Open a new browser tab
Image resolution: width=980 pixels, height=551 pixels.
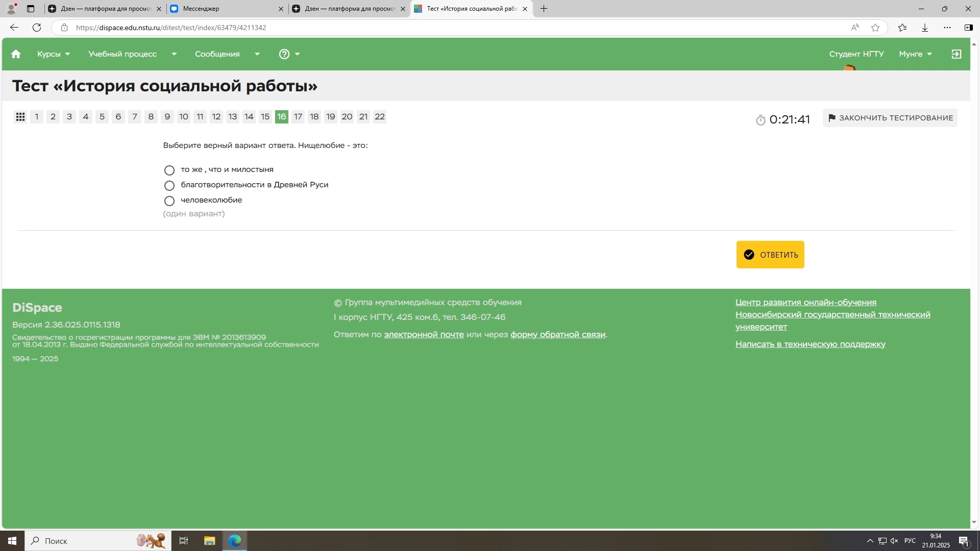tap(544, 9)
